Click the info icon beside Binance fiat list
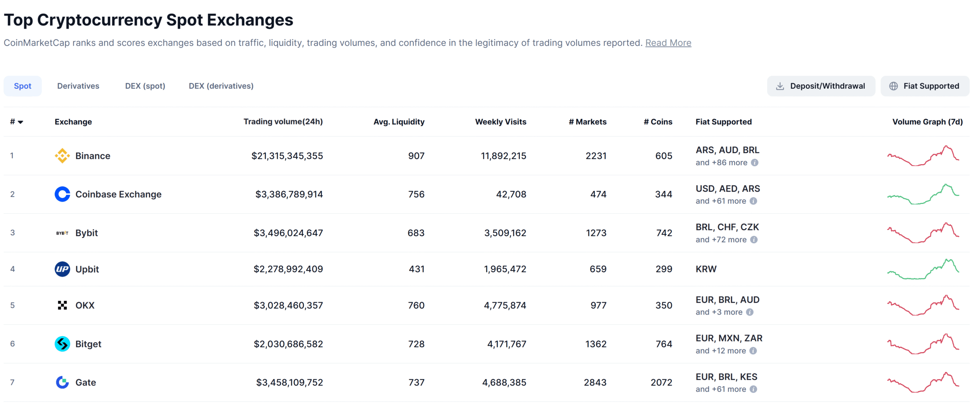Viewport: 980px width, 406px height. [x=755, y=163]
